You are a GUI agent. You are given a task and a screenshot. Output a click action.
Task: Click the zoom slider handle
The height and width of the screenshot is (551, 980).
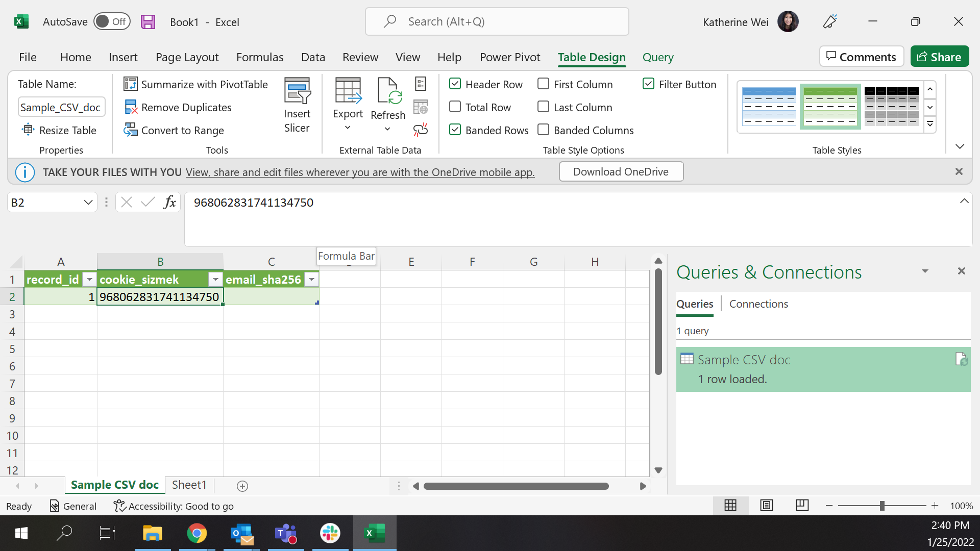coord(882,506)
